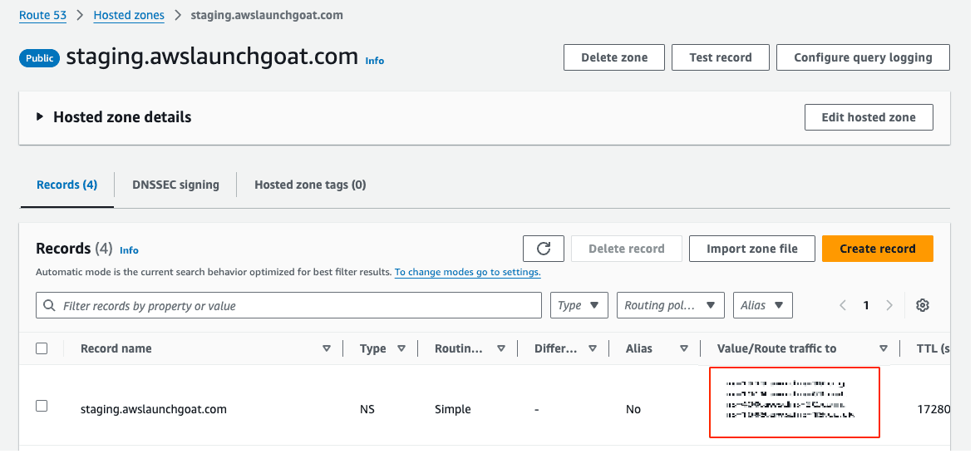
Task: Tick the staging.awslaunchgoat.com NS record checkbox
Action: 42,406
